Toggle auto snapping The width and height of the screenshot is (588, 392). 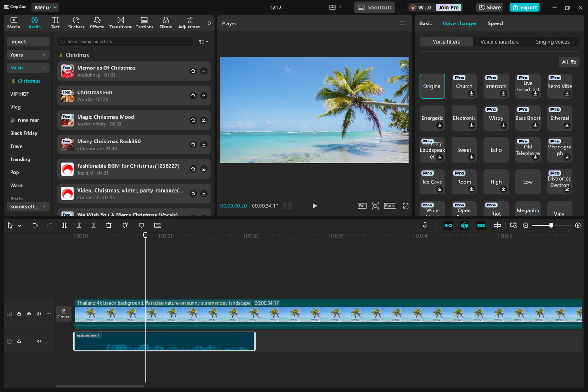tap(464, 226)
